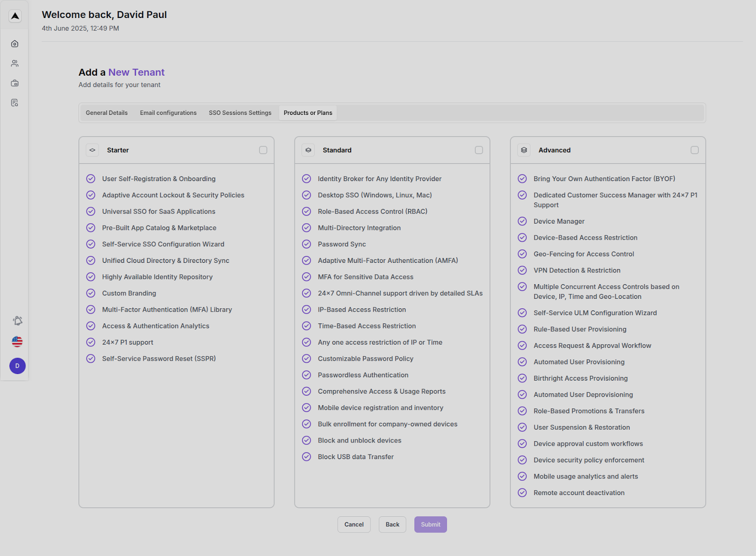Click the Back button

[x=392, y=524]
